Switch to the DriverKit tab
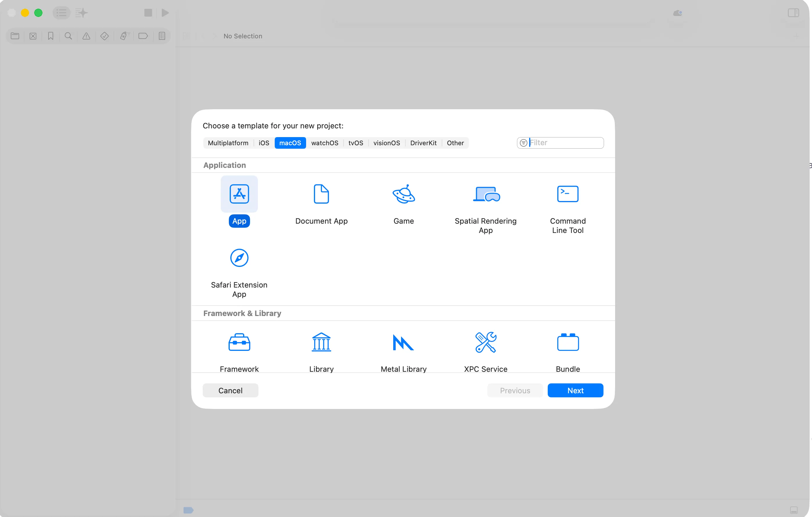 (423, 143)
